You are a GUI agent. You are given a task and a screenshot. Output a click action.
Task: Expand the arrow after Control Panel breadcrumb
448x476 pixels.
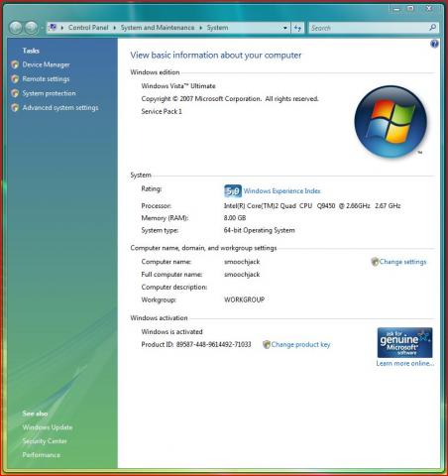(x=115, y=28)
